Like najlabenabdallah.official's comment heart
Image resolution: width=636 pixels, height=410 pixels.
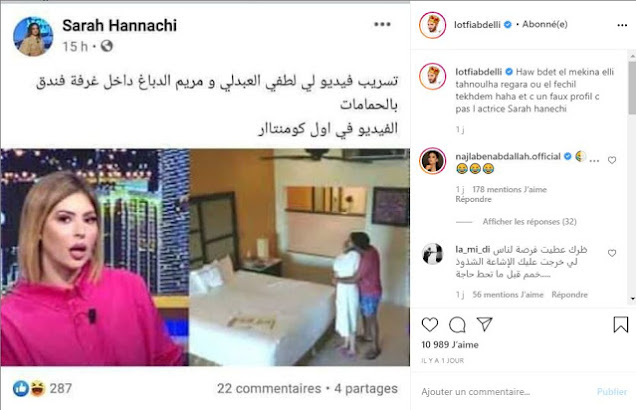pyautogui.click(x=612, y=160)
